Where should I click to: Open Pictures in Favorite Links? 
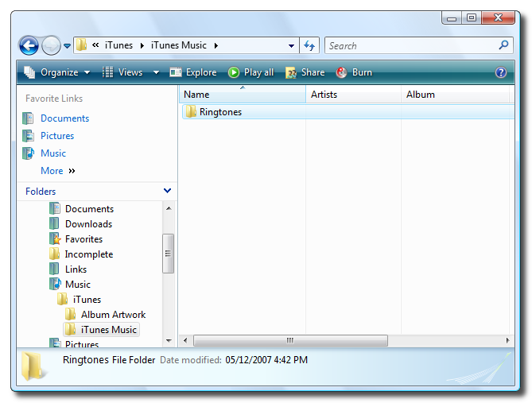click(56, 136)
